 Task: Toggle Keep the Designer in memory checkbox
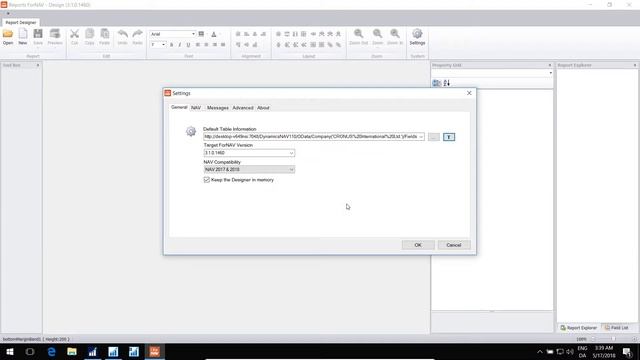click(207, 180)
